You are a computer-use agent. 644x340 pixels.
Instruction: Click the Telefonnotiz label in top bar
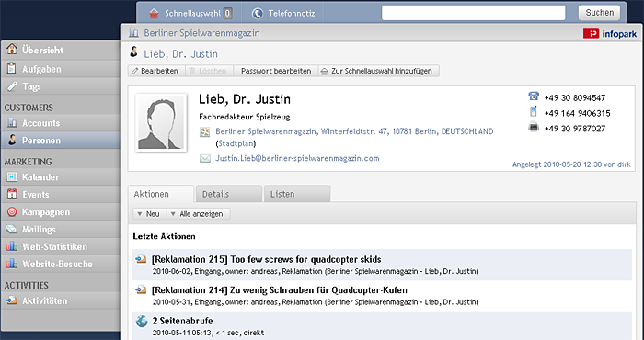pyautogui.click(x=292, y=14)
